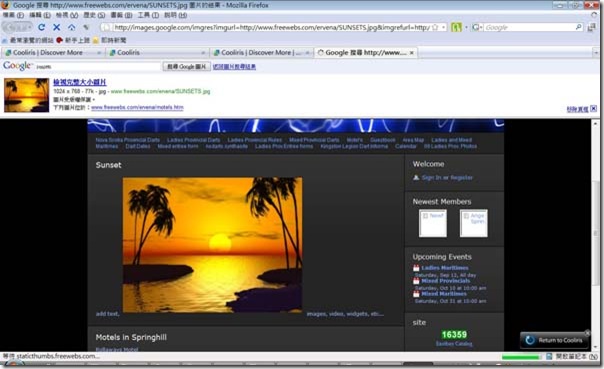Open the tab list dropdown at tab bar end
This screenshot has width=604, height=369.
coord(596,53)
